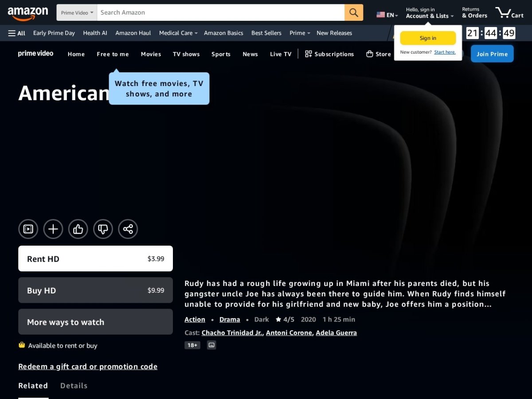Open the Movies menu item
Viewport: 532px width, 399px height.
click(151, 54)
